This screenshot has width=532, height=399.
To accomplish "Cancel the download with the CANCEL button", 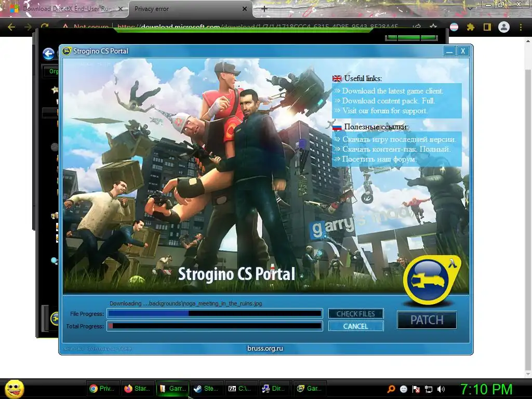I will pos(356,326).
